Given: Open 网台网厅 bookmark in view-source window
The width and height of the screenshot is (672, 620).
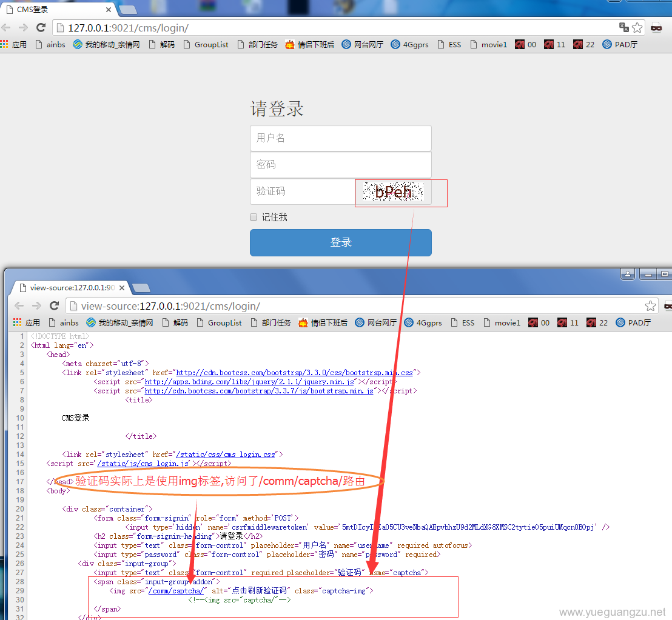Looking at the screenshot, I should 376,322.
